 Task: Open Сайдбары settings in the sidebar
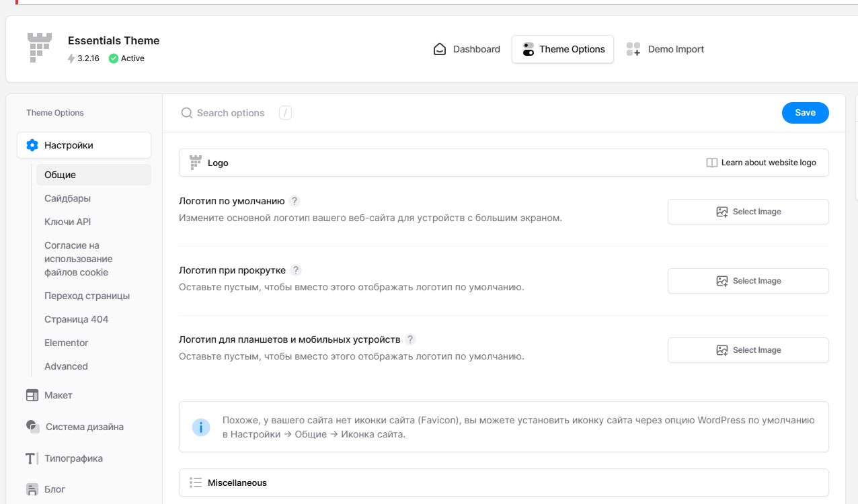[x=67, y=198]
